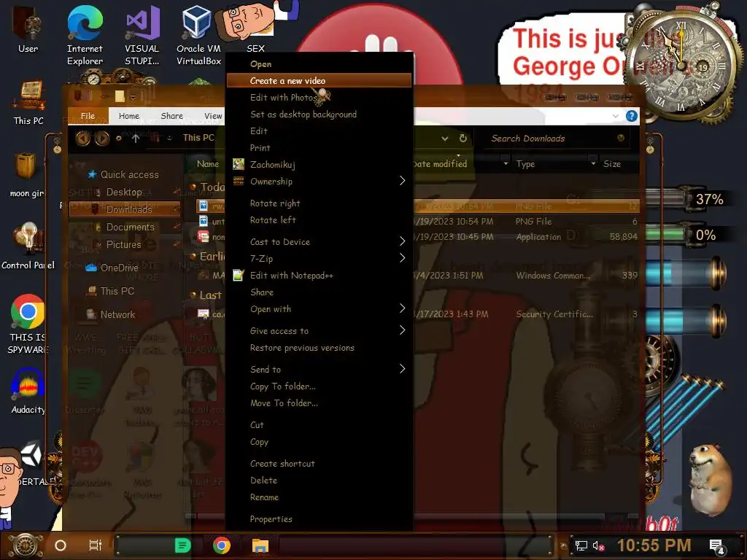Click the 10:55 PM taskbar clock
The width and height of the screenshot is (747, 560).
click(654, 545)
